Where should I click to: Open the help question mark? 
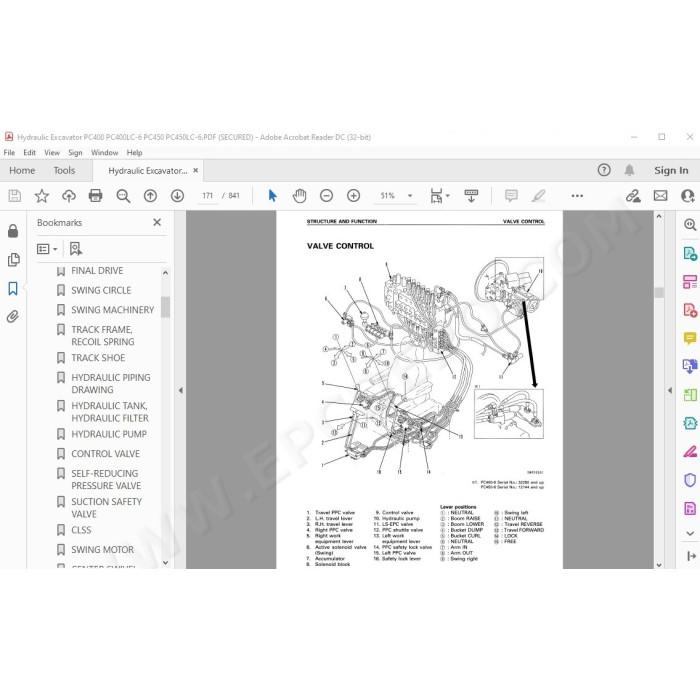coord(604,170)
